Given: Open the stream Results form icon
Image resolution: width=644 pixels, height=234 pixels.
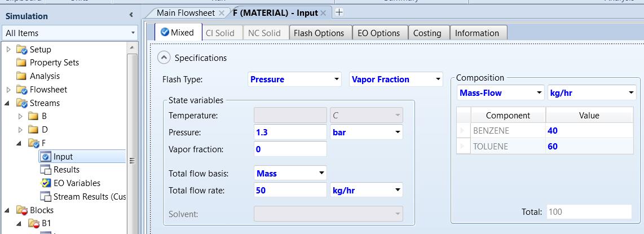Looking at the screenshot, I should (46, 170).
